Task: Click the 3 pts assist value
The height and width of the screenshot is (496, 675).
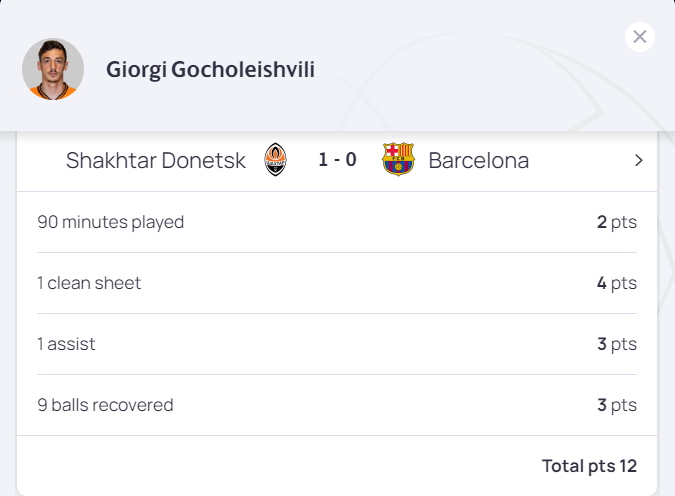Action: (616, 344)
